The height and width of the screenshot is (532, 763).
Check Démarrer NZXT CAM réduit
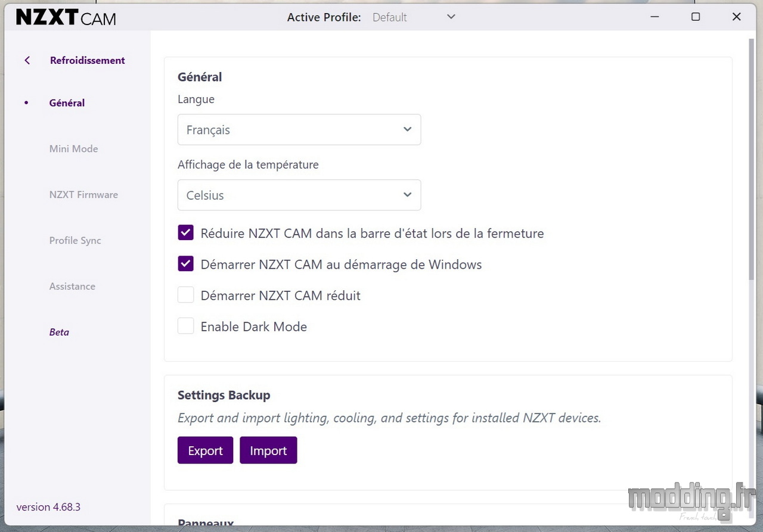tap(185, 295)
